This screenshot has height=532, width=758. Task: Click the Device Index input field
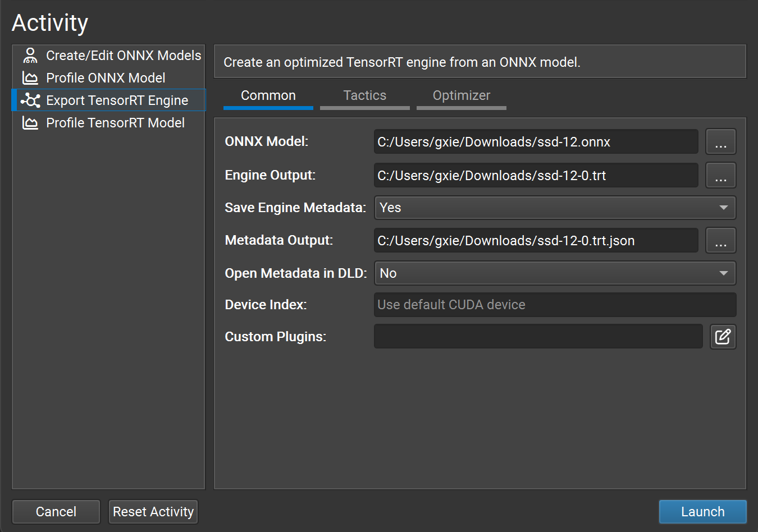(555, 305)
